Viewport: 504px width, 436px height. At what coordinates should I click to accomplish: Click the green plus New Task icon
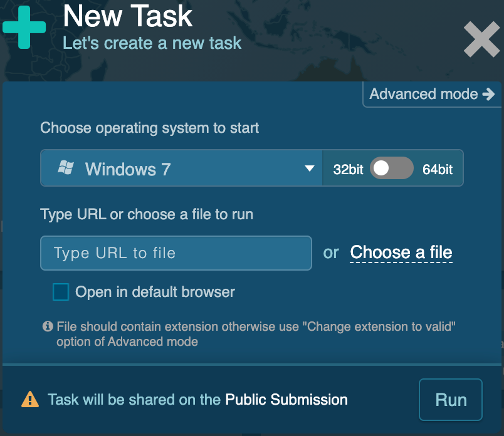pyautogui.click(x=24, y=27)
